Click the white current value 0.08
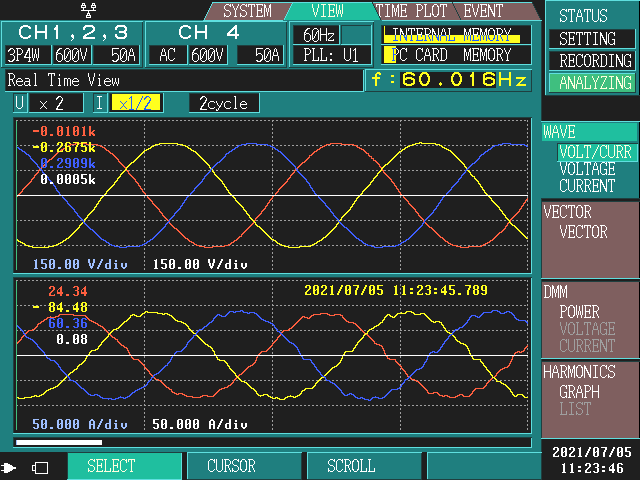This screenshot has width=640, height=480. coord(72,339)
